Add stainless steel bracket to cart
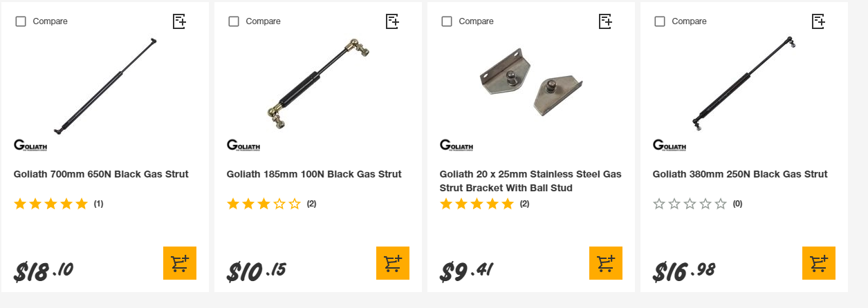 coord(606,263)
